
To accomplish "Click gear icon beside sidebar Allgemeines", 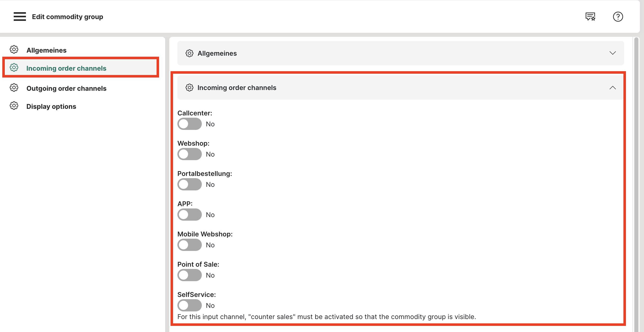I will point(14,50).
